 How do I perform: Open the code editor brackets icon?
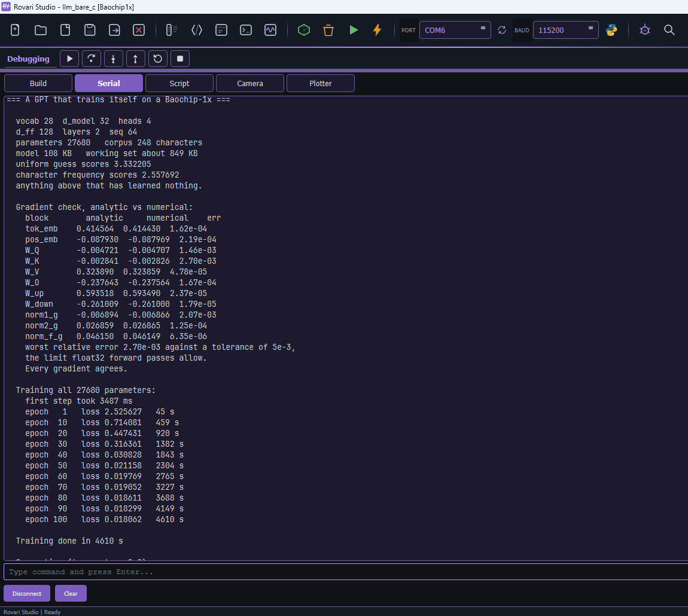[x=197, y=30]
